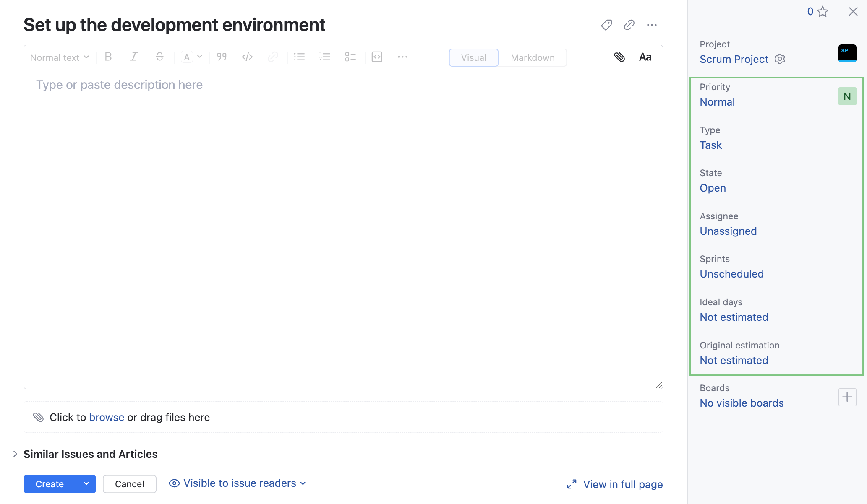Open the Create button dropdown arrow
The height and width of the screenshot is (504, 867).
[86, 484]
